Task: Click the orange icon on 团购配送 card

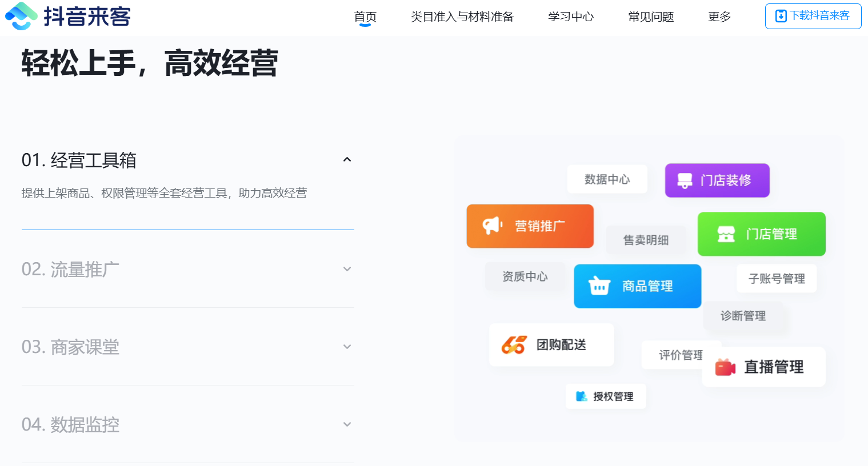Action: [513, 344]
